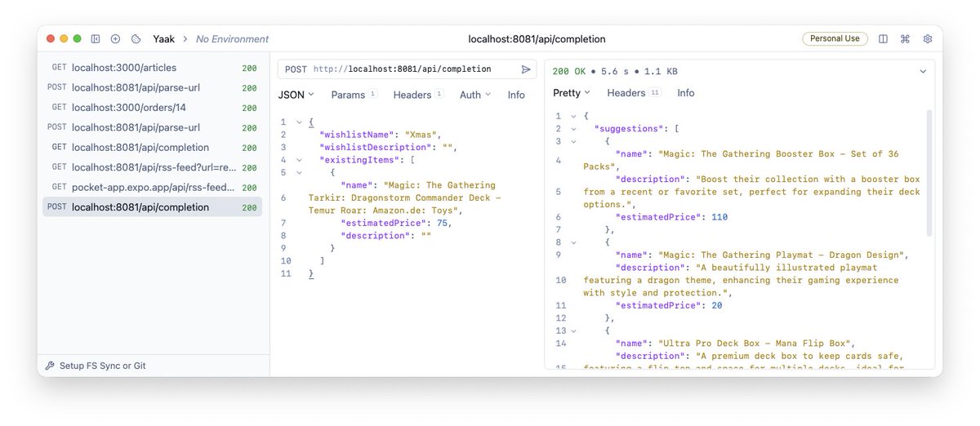
Task: Select the highlighted POST api/completion request
Action: 153,207
